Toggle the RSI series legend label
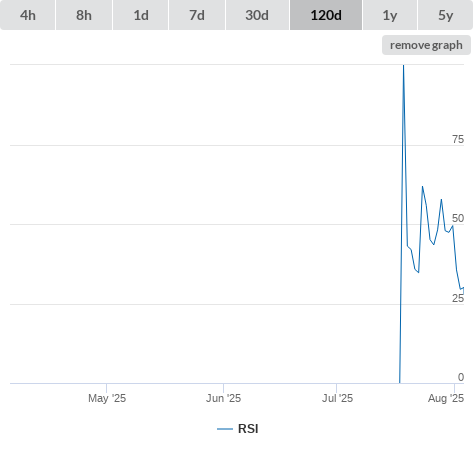474x455 pixels. (248, 429)
